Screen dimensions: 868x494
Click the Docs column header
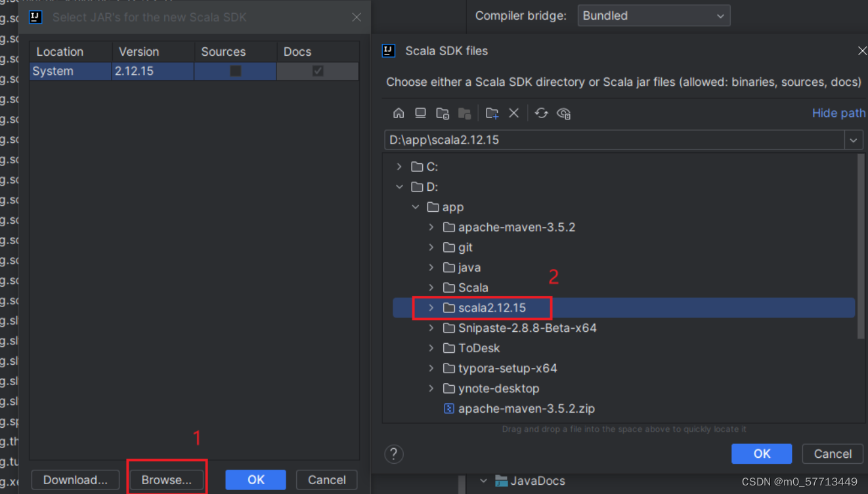318,52
